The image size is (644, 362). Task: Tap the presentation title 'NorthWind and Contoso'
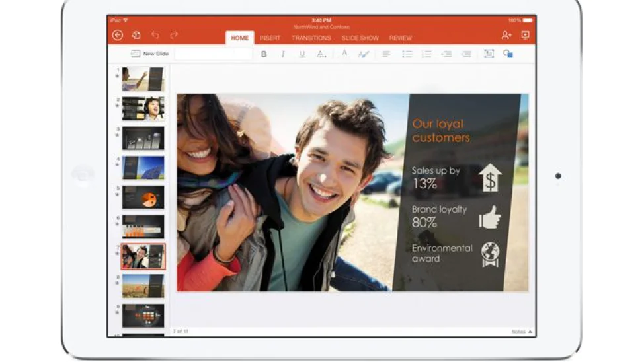[321, 27]
